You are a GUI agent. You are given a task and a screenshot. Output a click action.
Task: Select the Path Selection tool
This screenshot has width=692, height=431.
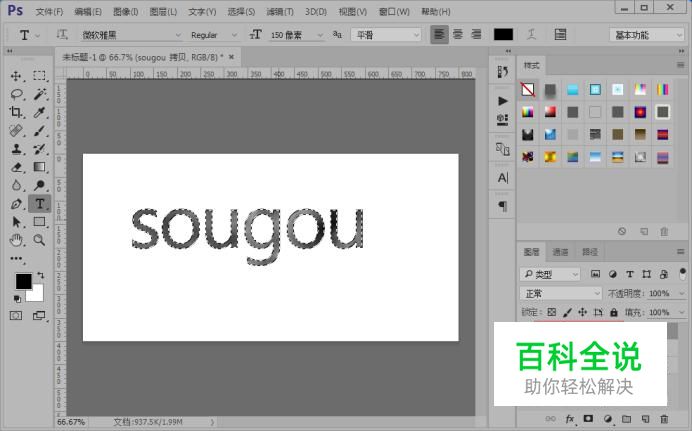pyautogui.click(x=16, y=222)
